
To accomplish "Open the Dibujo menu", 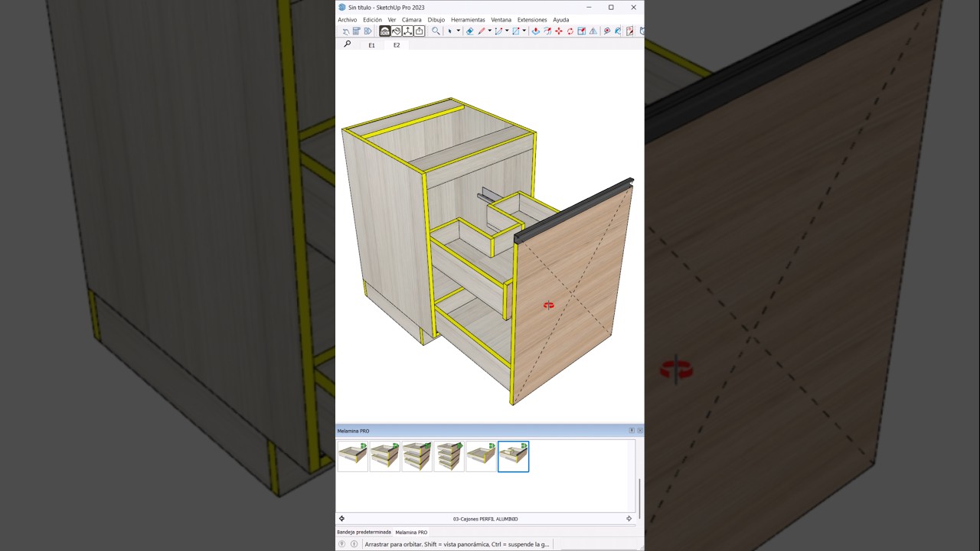I will coord(436,20).
